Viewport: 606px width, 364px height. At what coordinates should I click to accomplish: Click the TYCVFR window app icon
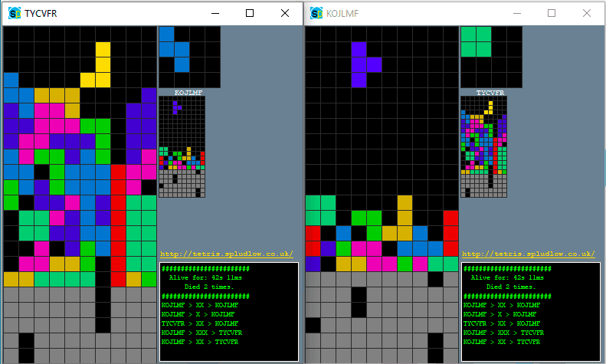15,14
